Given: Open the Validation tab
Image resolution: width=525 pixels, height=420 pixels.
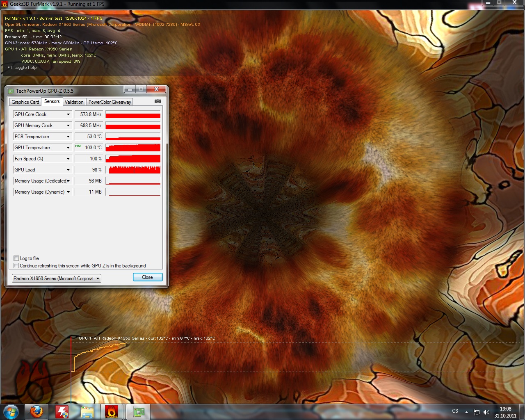Looking at the screenshot, I should (74, 102).
